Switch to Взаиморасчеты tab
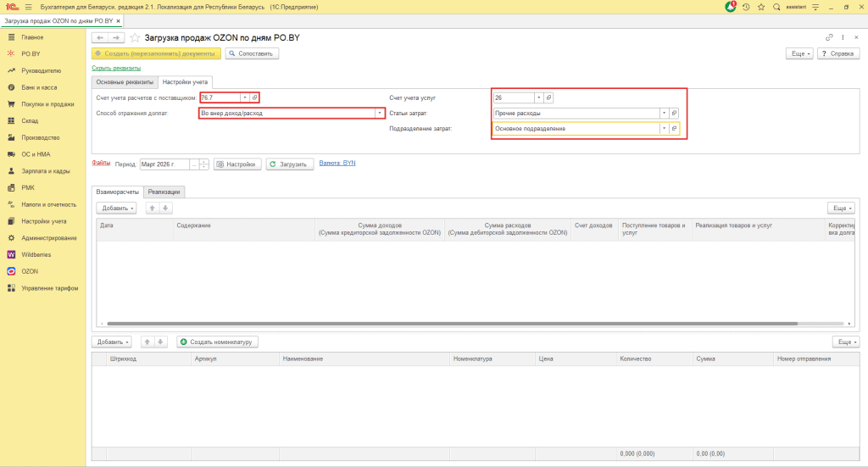 click(117, 192)
